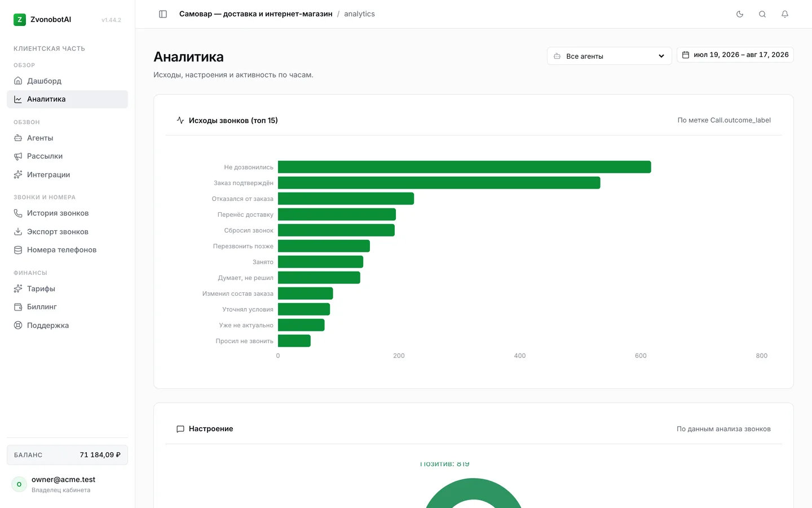Switch to dark mode moon icon
Screen dimensions: 812x508
click(x=740, y=14)
